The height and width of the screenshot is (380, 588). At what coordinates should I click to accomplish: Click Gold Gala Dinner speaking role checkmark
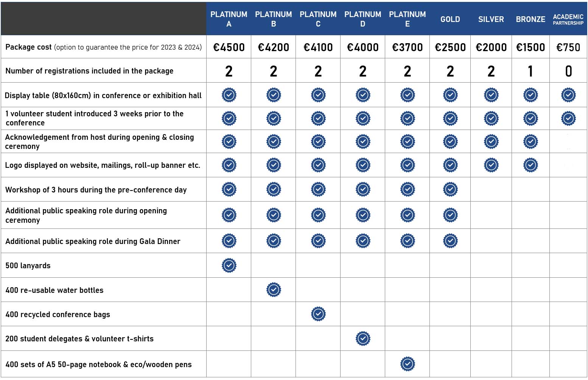point(450,241)
